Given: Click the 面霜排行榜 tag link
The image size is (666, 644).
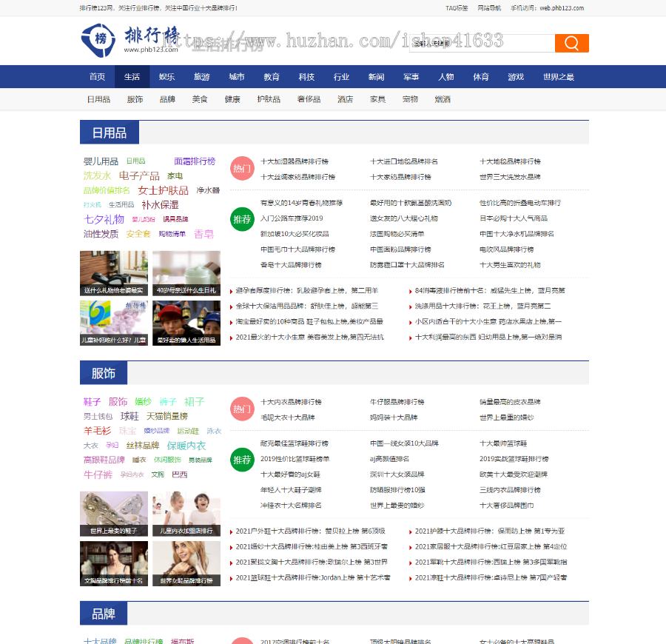Looking at the screenshot, I should click(195, 161).
